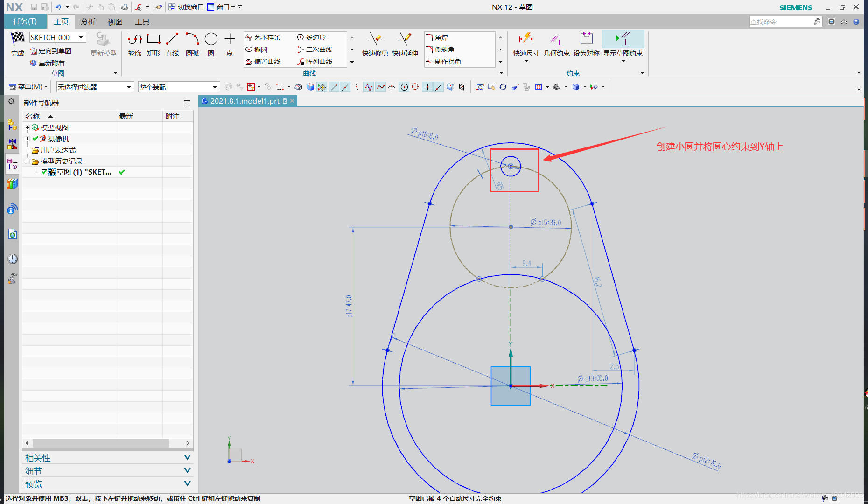Viewport: 868px width, 504px height.
Task: Toggle the point on curve snap icon
Action: [x=438, y=87]
